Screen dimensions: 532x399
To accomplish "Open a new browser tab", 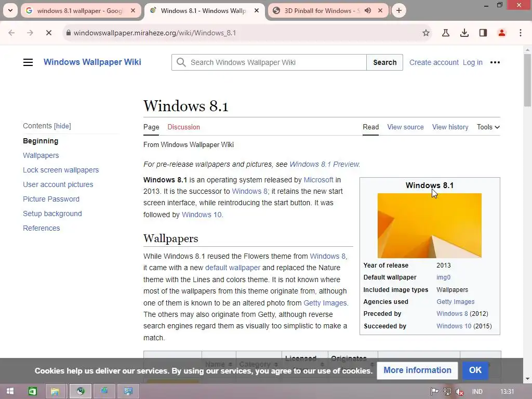I will tap(399, 10).
